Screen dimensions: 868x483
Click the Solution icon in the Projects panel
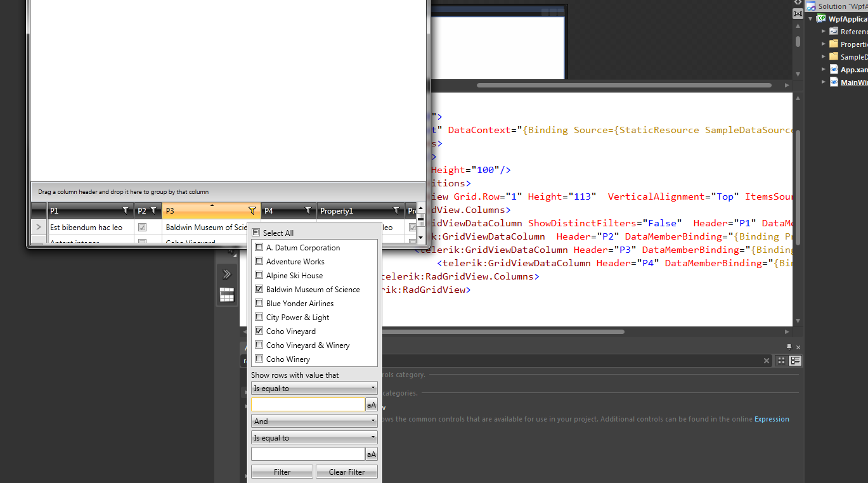point(810,6)
